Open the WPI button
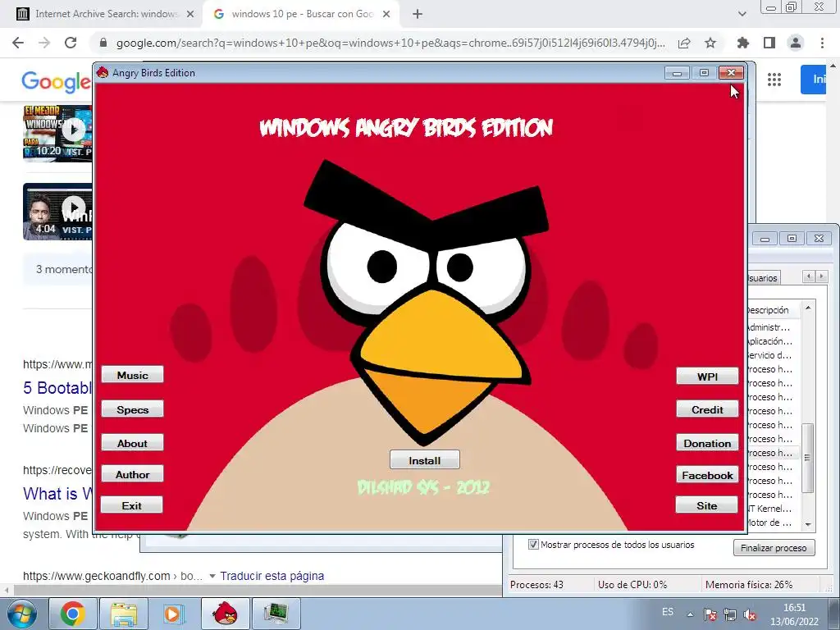 [707, 376]
